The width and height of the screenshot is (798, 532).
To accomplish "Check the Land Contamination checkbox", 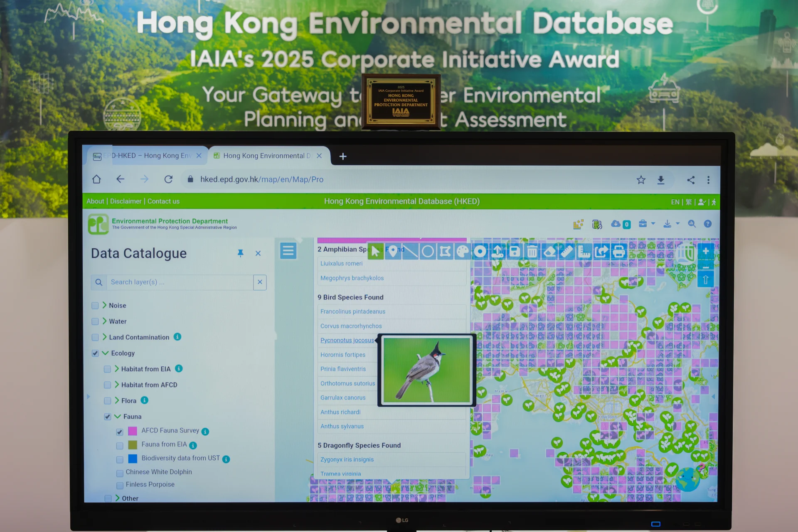I will [x=95, y=337].
